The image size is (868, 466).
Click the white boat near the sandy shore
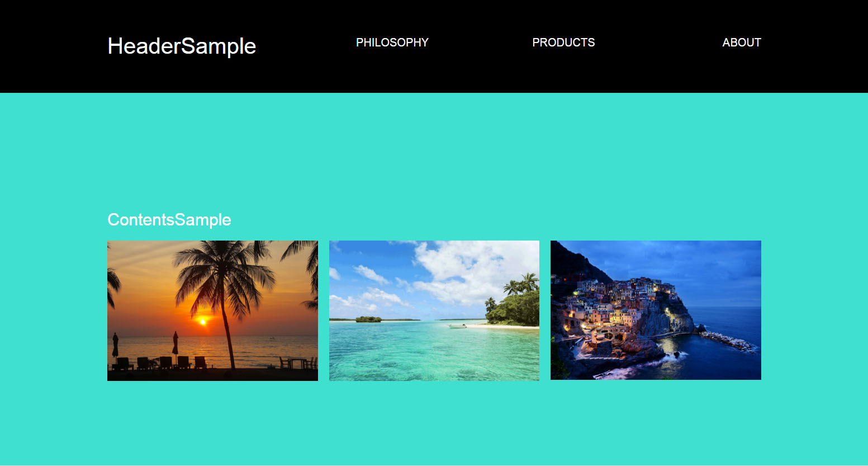click(457, 326)
